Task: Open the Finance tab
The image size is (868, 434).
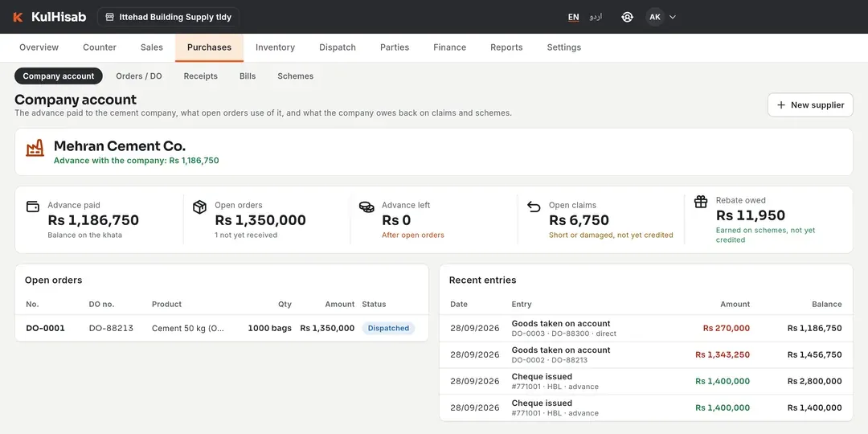Action: coord(449,47)
